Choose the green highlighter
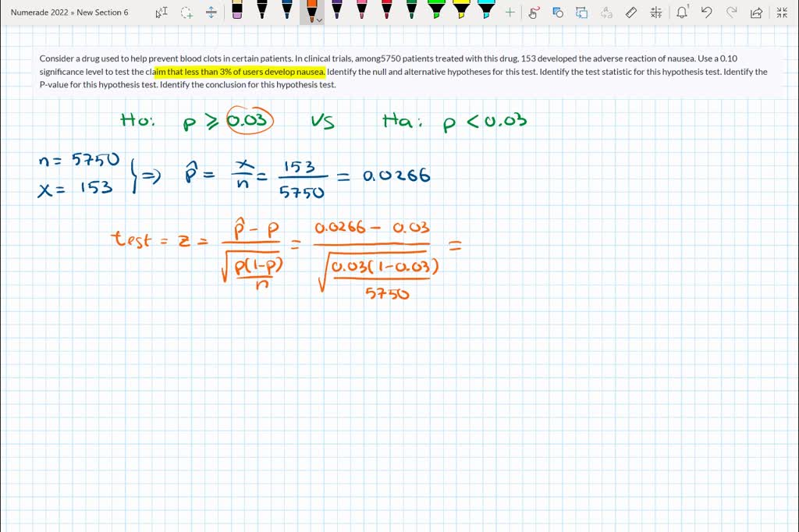Image resolution: width=799 pixels, height=532 pixels. [437, 10]
